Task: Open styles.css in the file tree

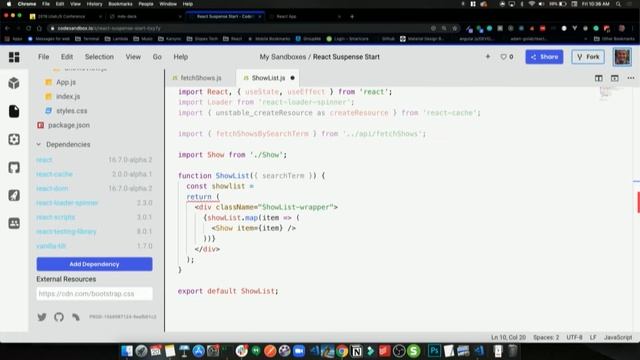Action: click(x=71, y=111)
